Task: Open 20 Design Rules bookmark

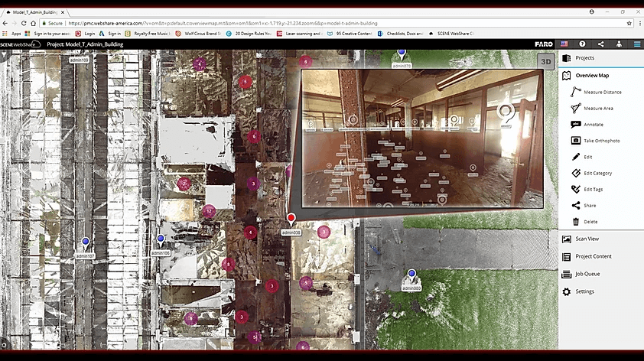Action: (249, 34)
